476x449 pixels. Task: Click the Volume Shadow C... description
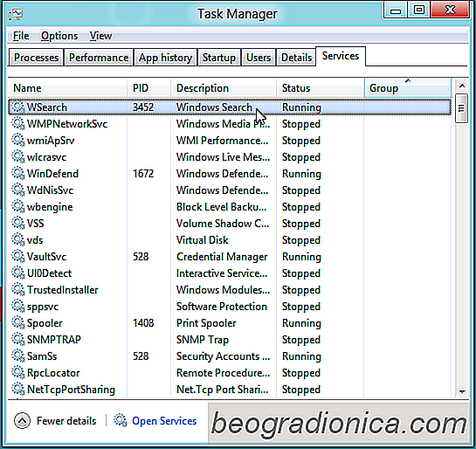pos(223,224)
